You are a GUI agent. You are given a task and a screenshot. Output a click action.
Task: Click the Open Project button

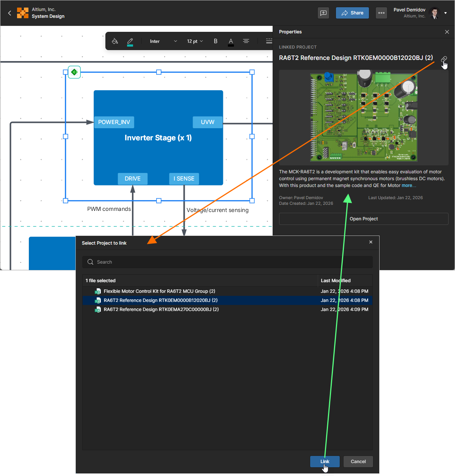coord(364,219)
